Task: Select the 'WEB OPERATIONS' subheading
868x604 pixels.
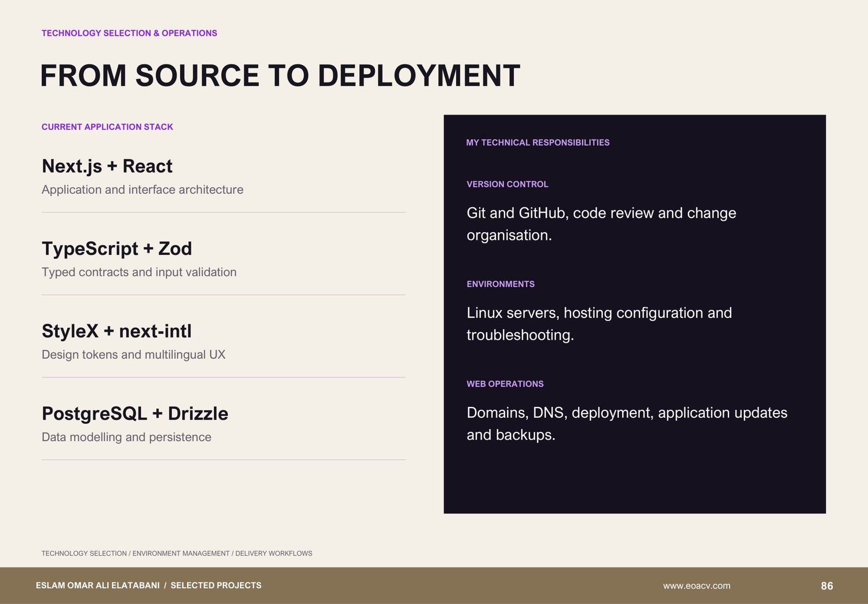Action: (505, 384)
